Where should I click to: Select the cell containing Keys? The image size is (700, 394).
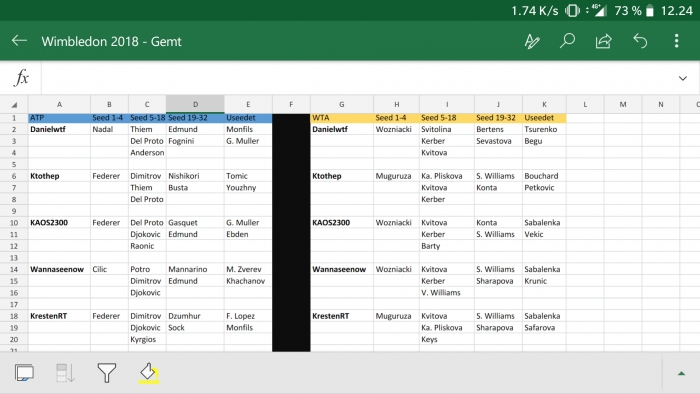(x=447, y=339)
